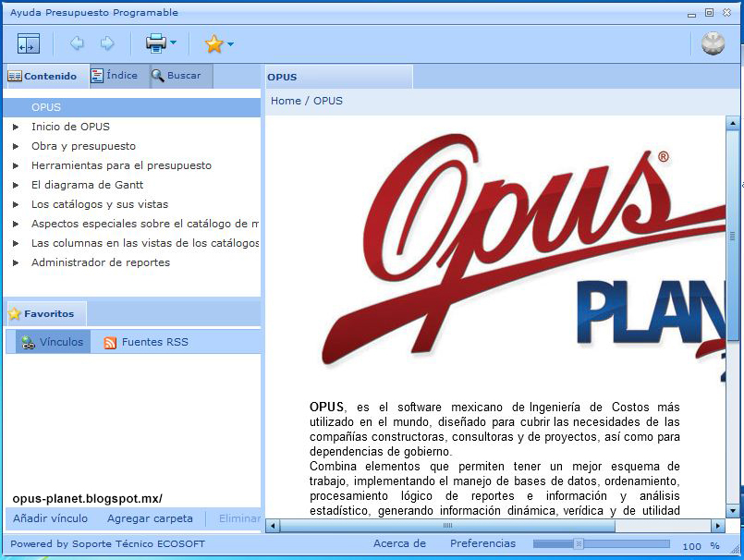Click the Añadir vínculo button
This screenshot has width=744, height=560.
[x=50, y=519]
